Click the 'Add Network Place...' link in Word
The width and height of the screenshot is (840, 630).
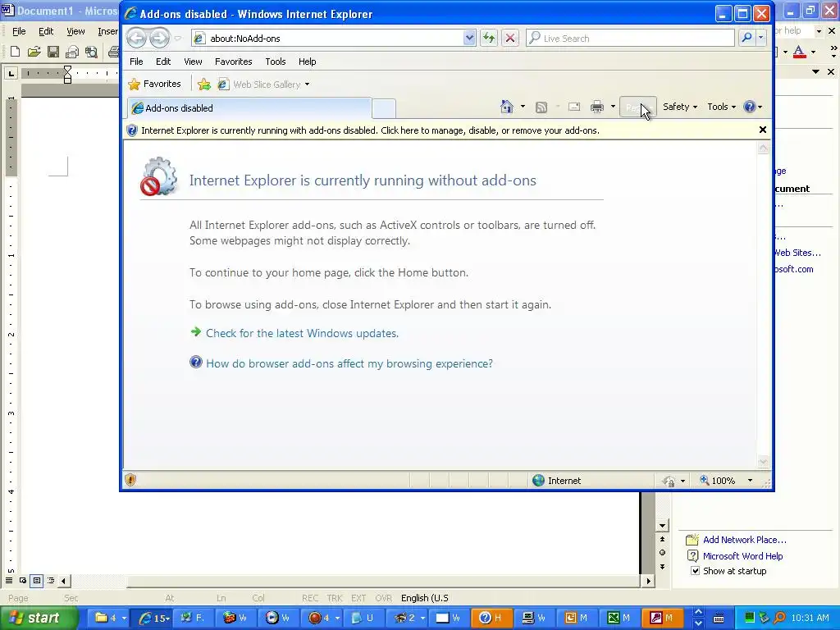pos(745,540)
